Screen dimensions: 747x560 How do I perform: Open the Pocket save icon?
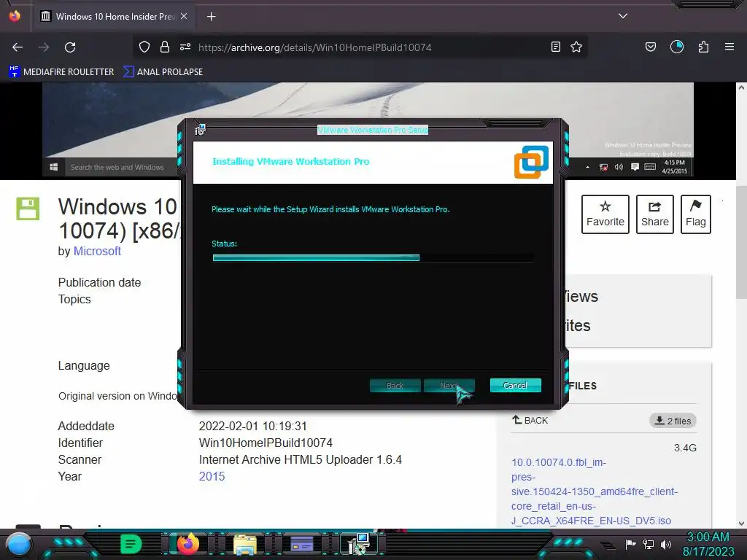(650, 47)
